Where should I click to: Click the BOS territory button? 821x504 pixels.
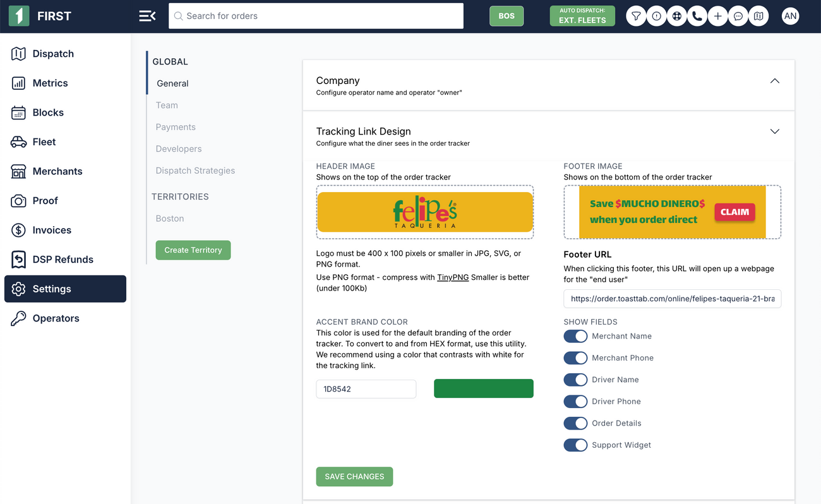506,16
